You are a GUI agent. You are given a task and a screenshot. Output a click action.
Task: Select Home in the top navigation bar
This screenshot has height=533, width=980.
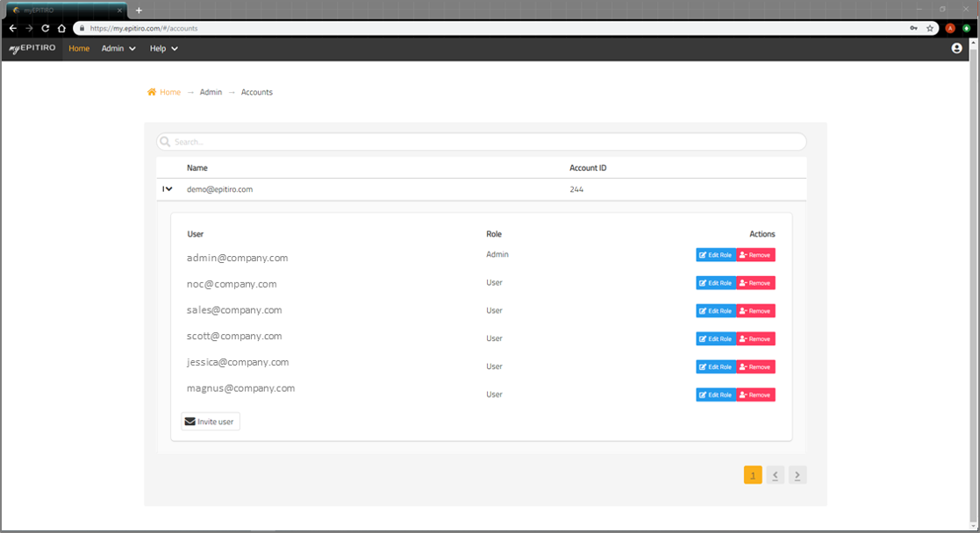coord(79,48)
